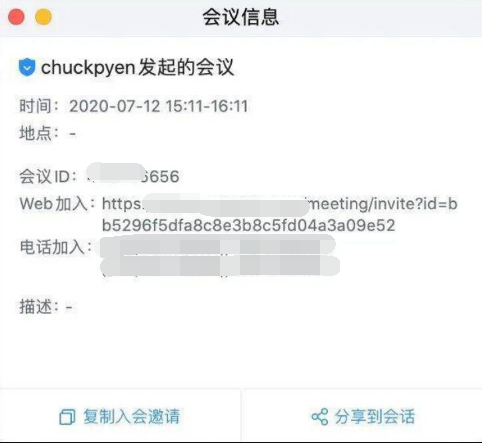Click the 会议ID number ending 6656

click(133, 176)
